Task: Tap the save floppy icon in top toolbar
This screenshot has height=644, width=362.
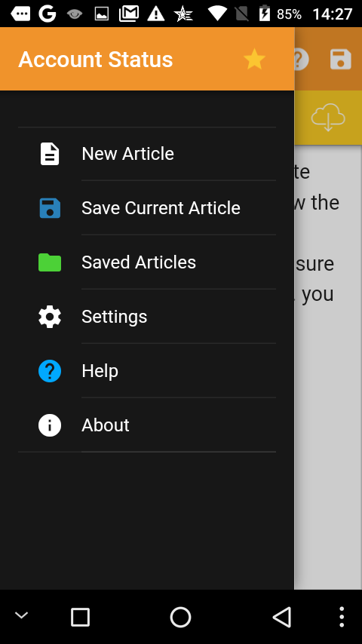Action: [341, 59]
